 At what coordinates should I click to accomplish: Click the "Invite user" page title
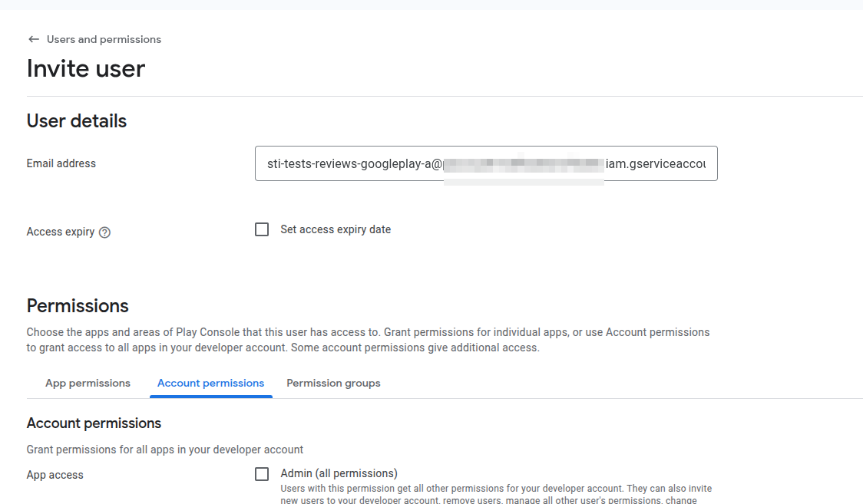coord(86,69)
